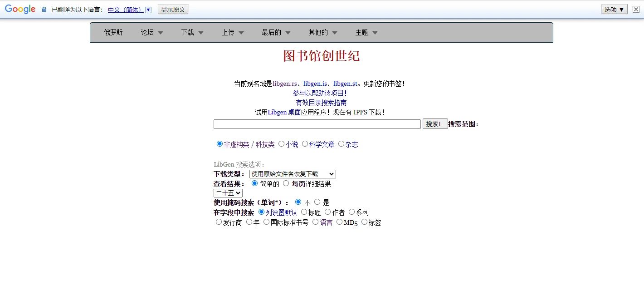
Task: Select the 年 field radio
Action: [x=249, y=222]
